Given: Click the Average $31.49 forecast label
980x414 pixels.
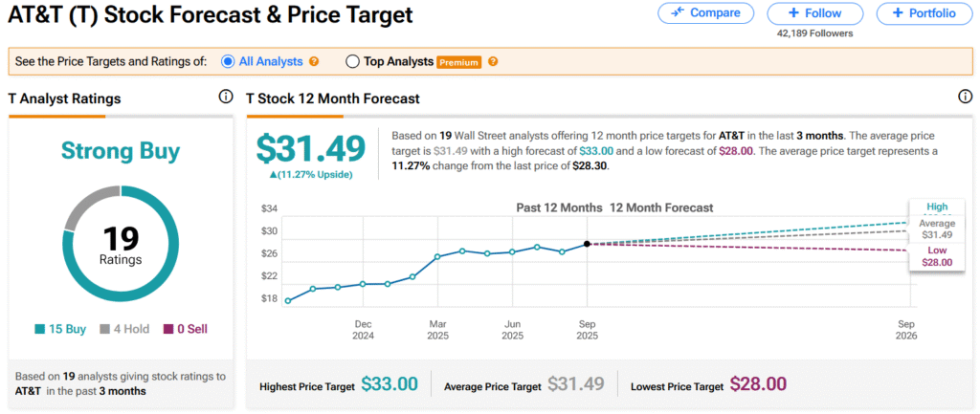Looking at the screenshot, I should click(936, 229).
